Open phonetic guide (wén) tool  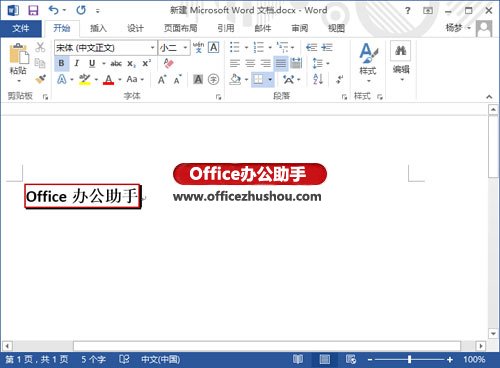(199, 47)
